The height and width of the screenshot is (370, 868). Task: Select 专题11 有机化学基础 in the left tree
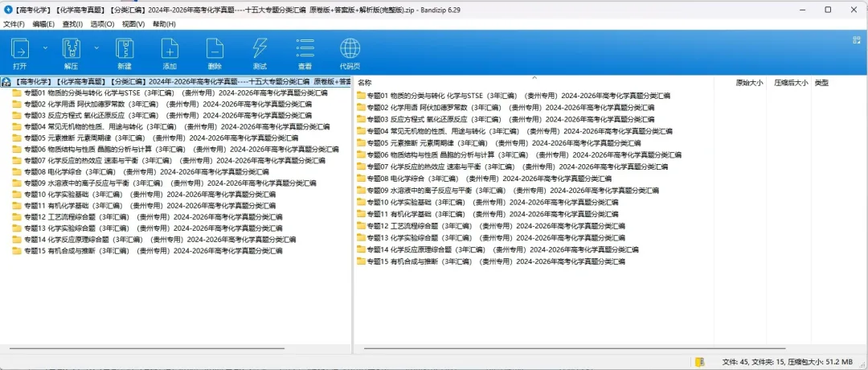pos(144,205)
